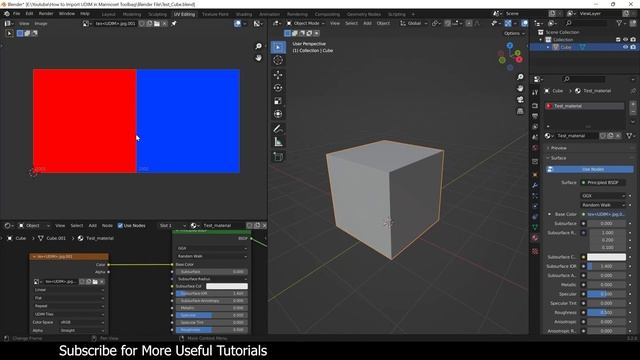The image size is (640, 360).
Task: Select the Scale tool in 3D viewport
Action: 278,101
